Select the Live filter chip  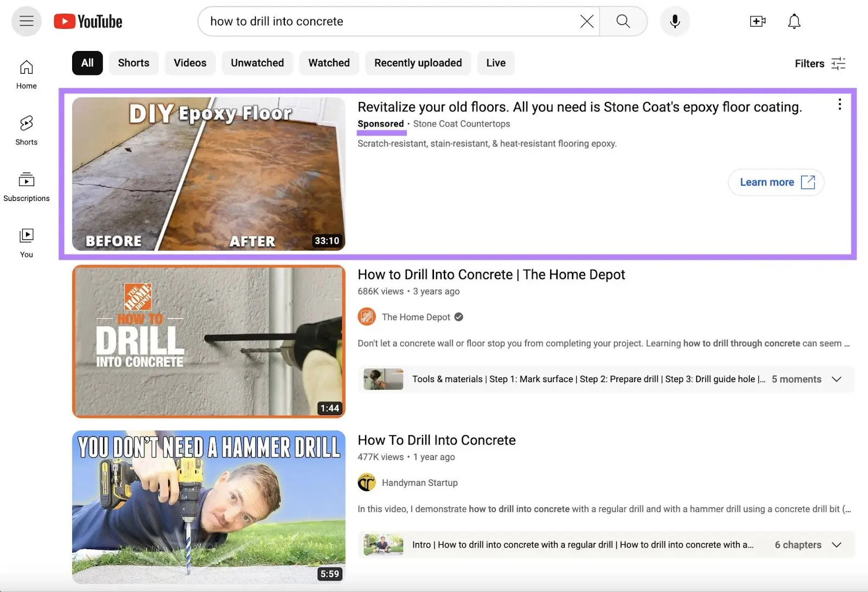(x=496, y=63)
